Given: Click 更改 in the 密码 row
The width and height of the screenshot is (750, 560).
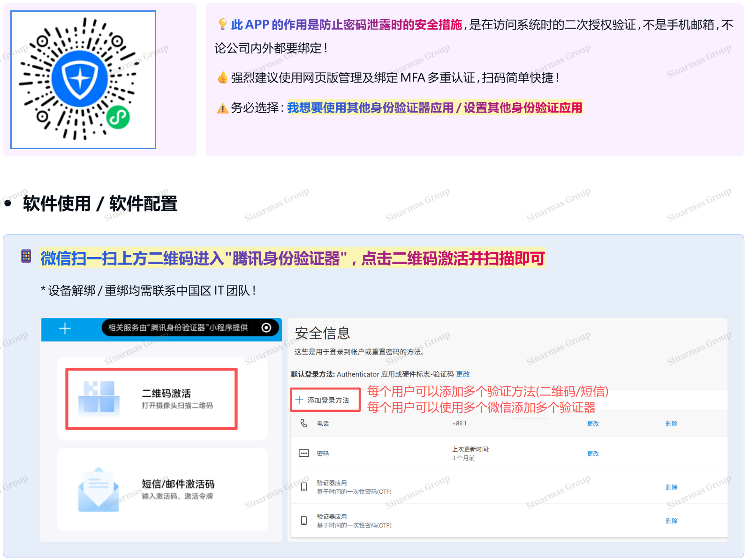Looking at the screenshot, I should pyautogui.click(x=593, y=454).
